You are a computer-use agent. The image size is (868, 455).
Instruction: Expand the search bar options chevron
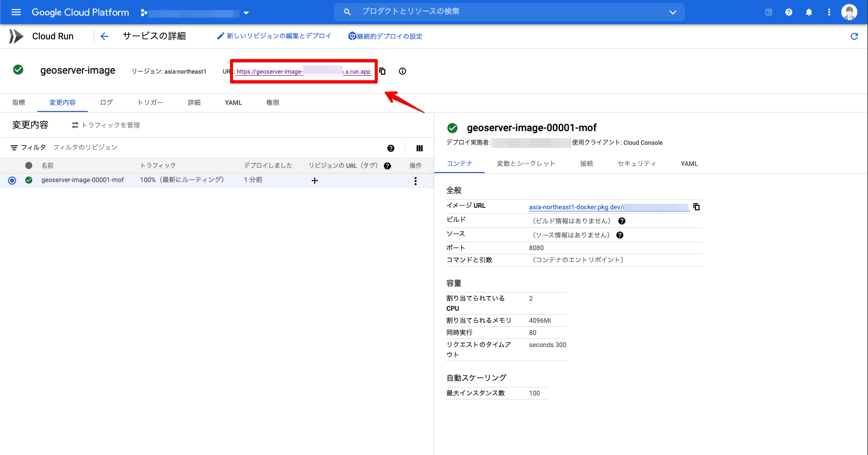672,12
